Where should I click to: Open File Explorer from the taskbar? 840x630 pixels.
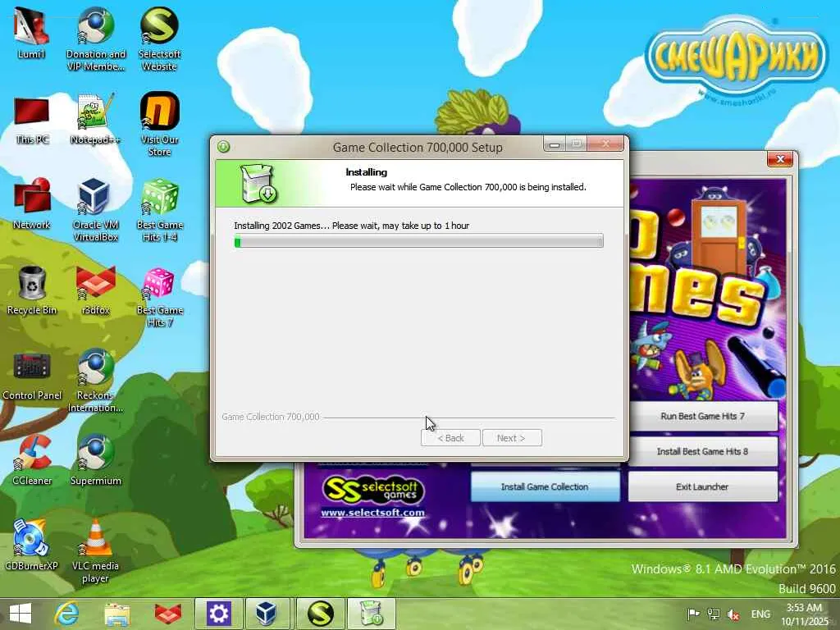pyautogui.click(x=117, y=614)
